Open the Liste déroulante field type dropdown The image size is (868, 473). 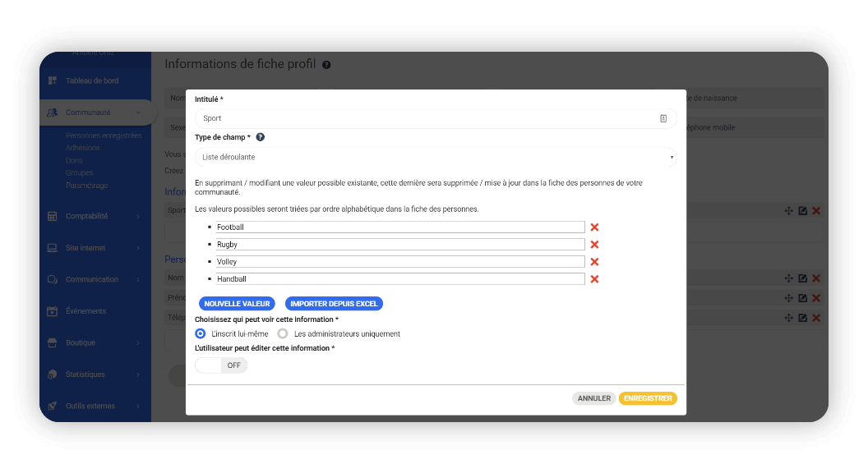pyautogui.click(x=436, y=157)
